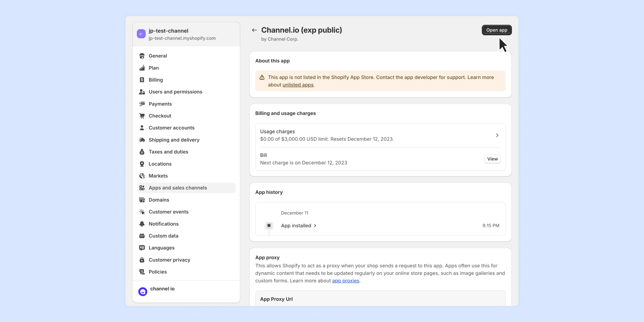Select Apps and sales channels in sidebar
644x322 pixels.
coord(178,188)
